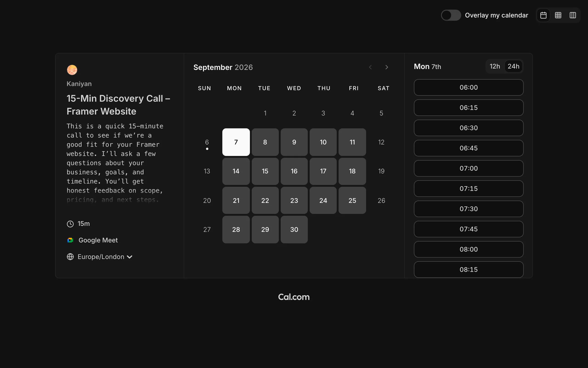Go to previous month arrow

pyautogui.click(x=370, y=67)
